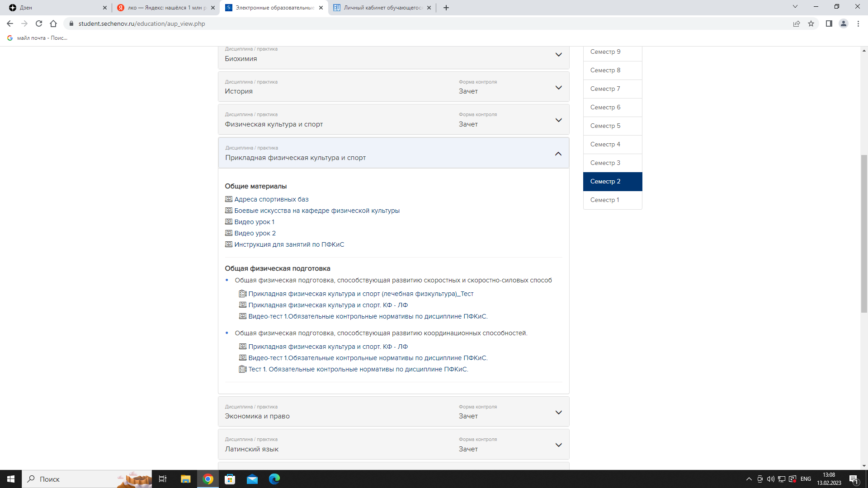Open Chrome three-dot menu
868x488 pixels.
(858, 23)
